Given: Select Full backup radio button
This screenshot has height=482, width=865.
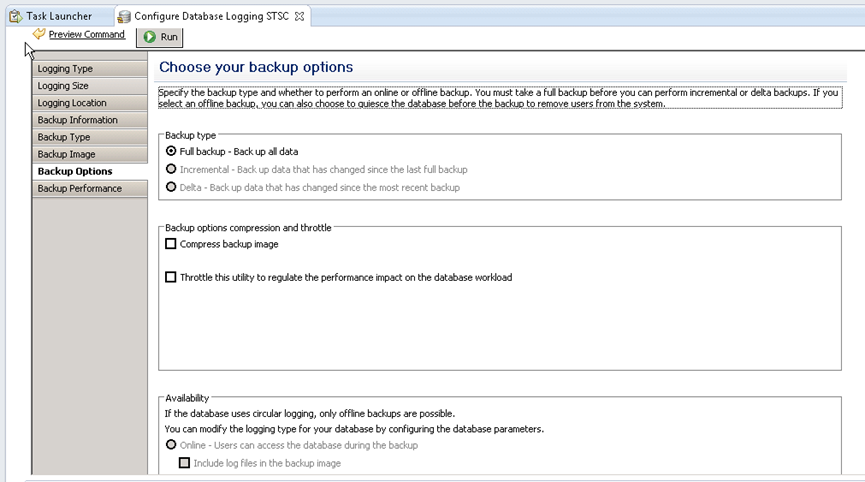Looking at the screenshot, I should pos(171,152).
